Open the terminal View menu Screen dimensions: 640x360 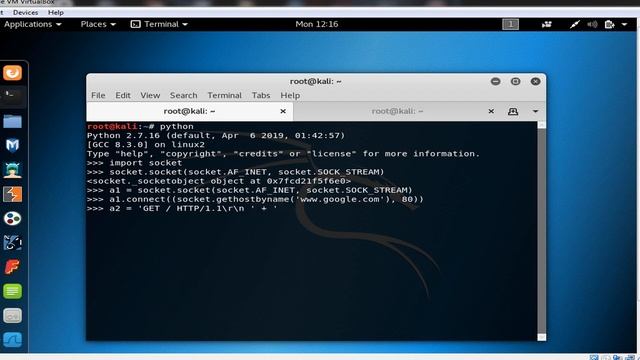click(x=150, y=95)
